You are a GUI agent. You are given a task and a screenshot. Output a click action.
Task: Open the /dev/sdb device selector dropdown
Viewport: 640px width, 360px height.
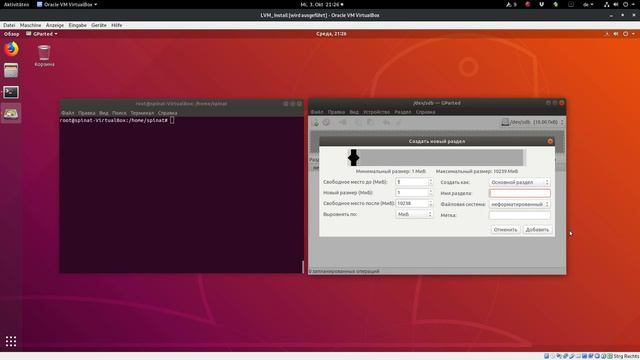pyautogui.click(x=533, y=122)
